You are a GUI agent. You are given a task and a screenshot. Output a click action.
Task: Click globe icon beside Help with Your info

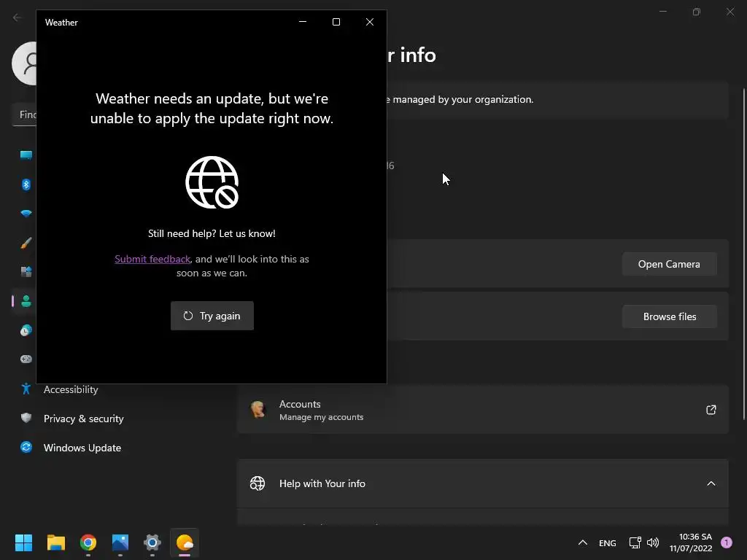coord(258,483)
